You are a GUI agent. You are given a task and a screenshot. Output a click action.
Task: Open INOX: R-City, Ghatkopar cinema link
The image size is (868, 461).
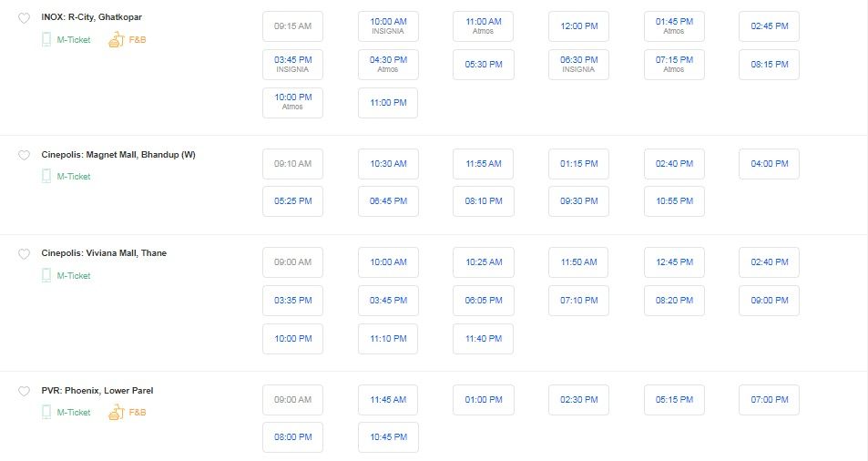[91, 17]
